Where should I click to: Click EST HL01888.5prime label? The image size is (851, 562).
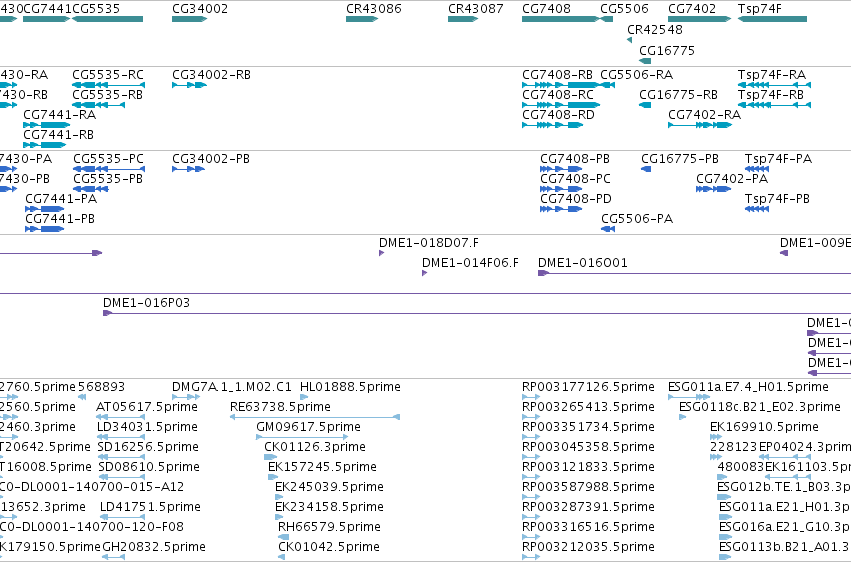[x=351, y=387]
